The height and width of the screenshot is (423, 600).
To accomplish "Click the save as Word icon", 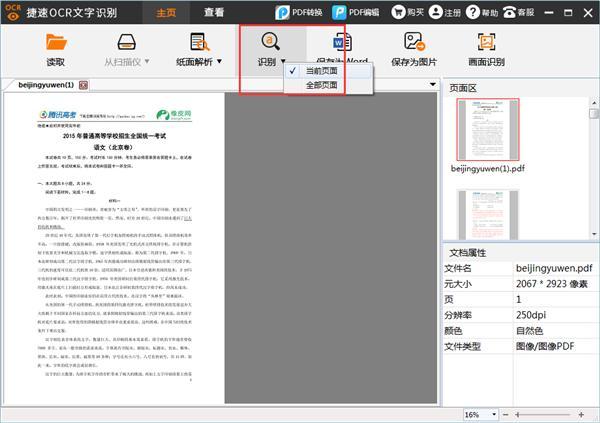I will (342, 42).
